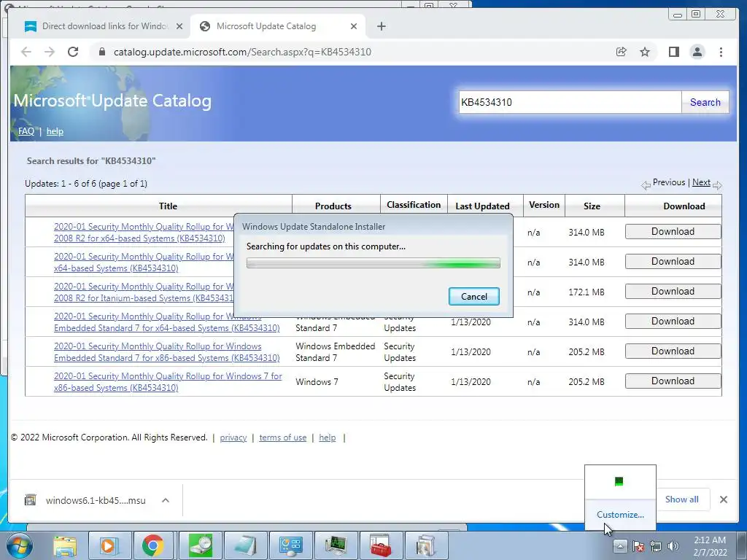Click the Chrome taskbar icon
The height and width of the screenshot is (560, 747).
pyautogui.click(x=152, y=545)
